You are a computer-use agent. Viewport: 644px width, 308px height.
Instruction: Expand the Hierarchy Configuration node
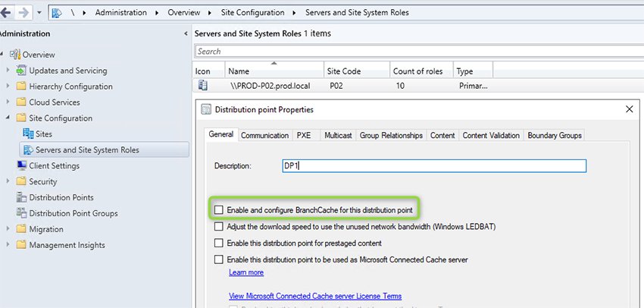[x=8, y=86]
